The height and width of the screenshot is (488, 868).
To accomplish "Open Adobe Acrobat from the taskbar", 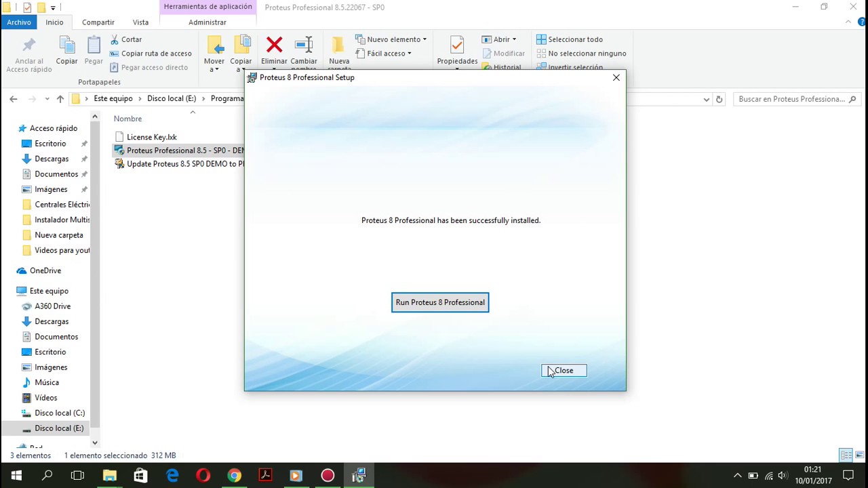I will [265, 476].
